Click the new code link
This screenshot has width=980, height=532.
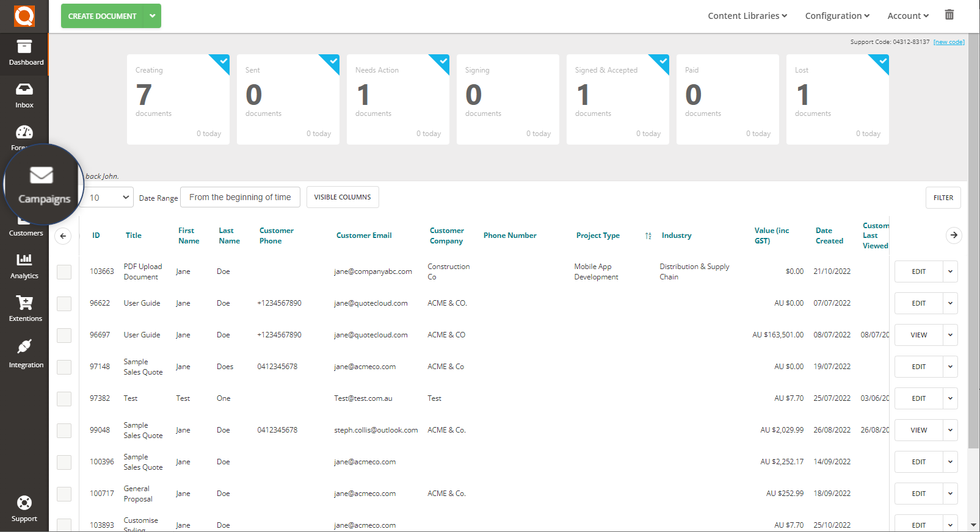948,42
